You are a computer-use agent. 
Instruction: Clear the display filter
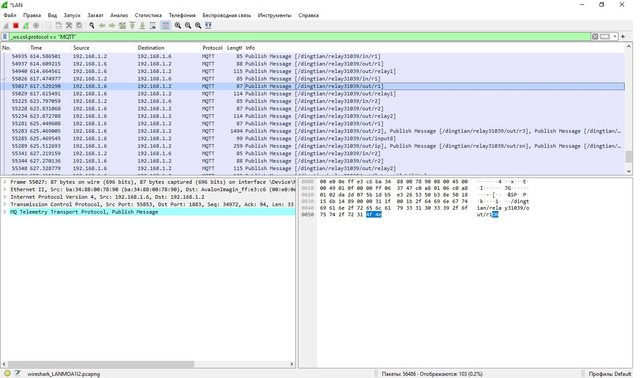coord(595,37)
